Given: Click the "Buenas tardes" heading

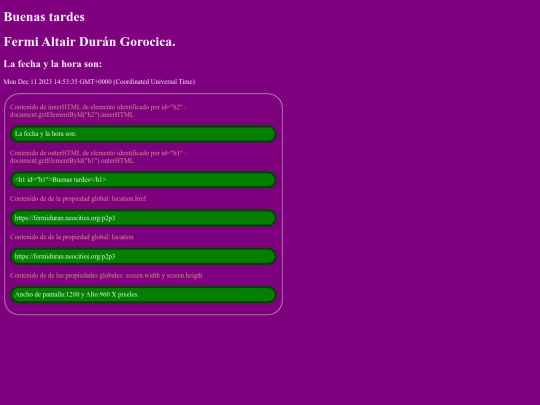Looking at the screenshot, I should [44, 17].
